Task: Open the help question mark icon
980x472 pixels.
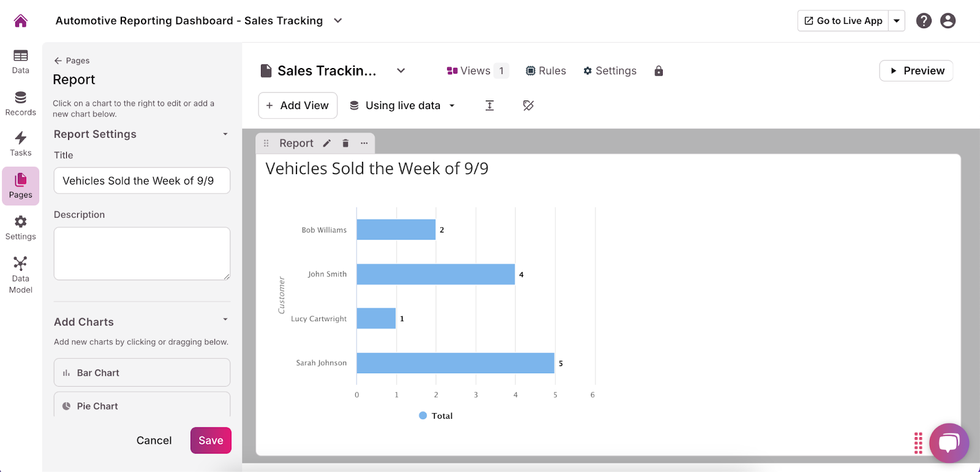Action: coord(924,21)
